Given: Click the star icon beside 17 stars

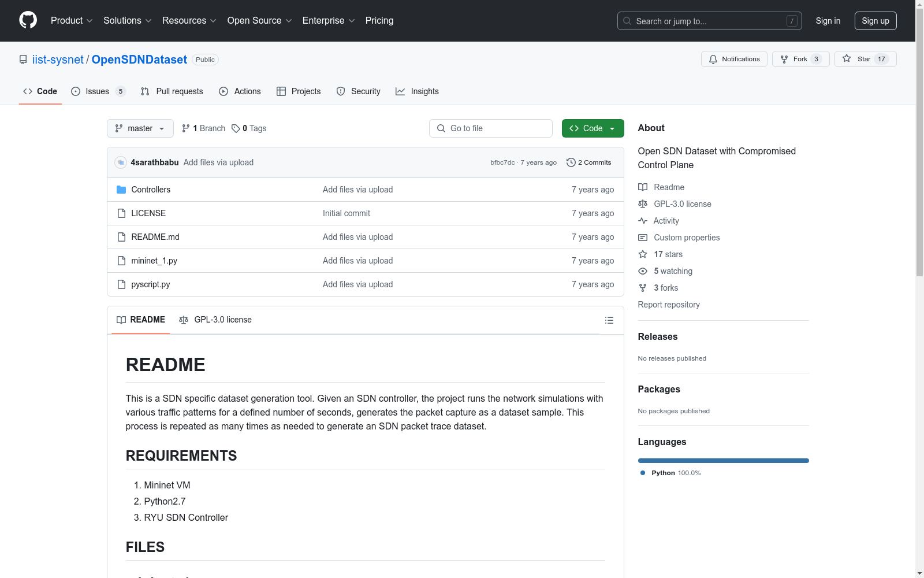Looking at the screenshot, I should pos(643,254).
